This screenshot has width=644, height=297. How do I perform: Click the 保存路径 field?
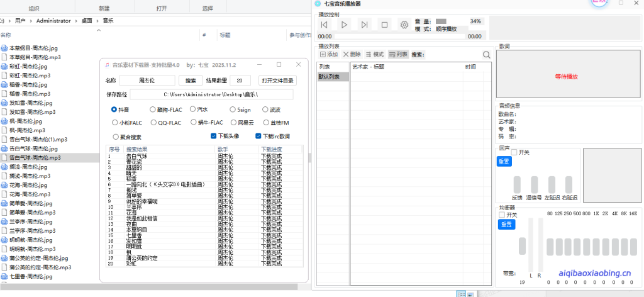click(x=211, y=94)
